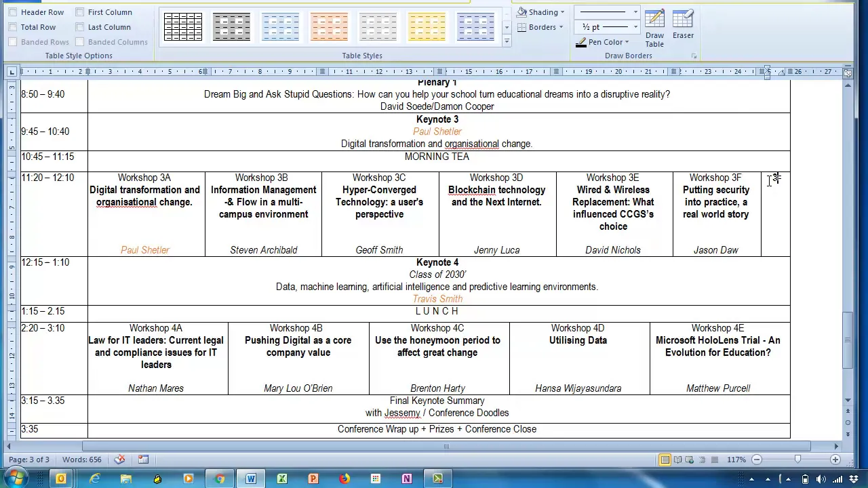Select the table Eraser tool
The height and width of the screenshot is (488, 868).
[x=683, y=24]
